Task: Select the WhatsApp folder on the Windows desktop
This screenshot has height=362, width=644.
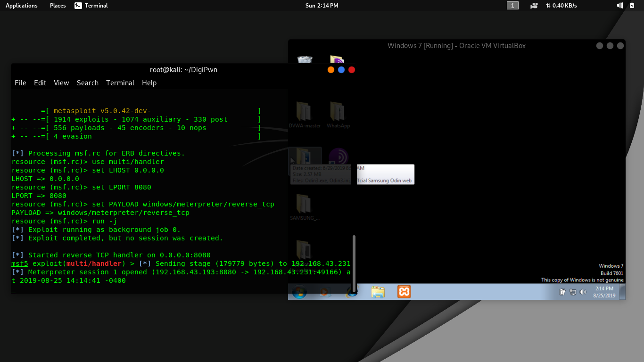Action: [338, 115]
